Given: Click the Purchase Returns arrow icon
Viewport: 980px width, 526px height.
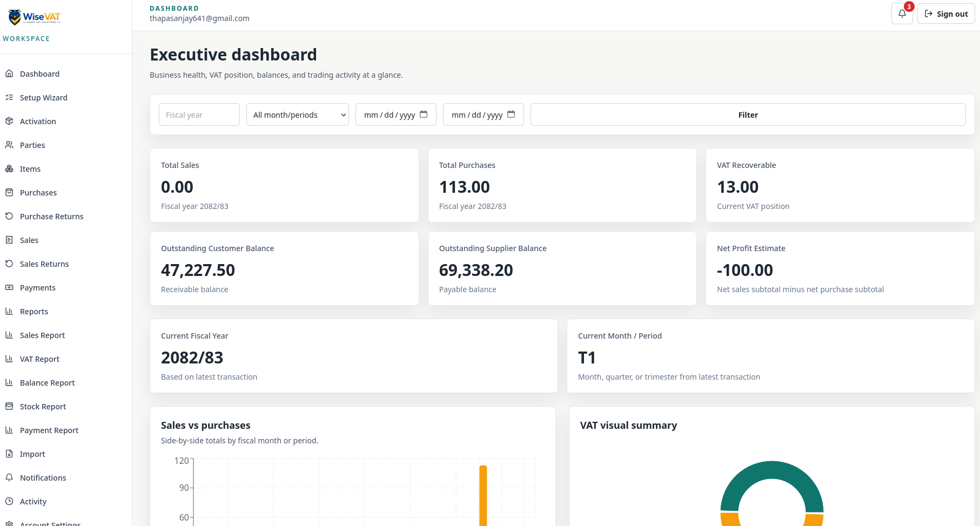Looking at the screenshot, I should click(x=9, y=216).
